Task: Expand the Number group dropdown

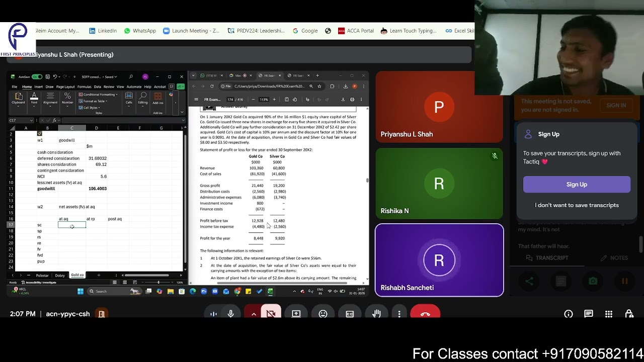Action: (x=67, y=98)
